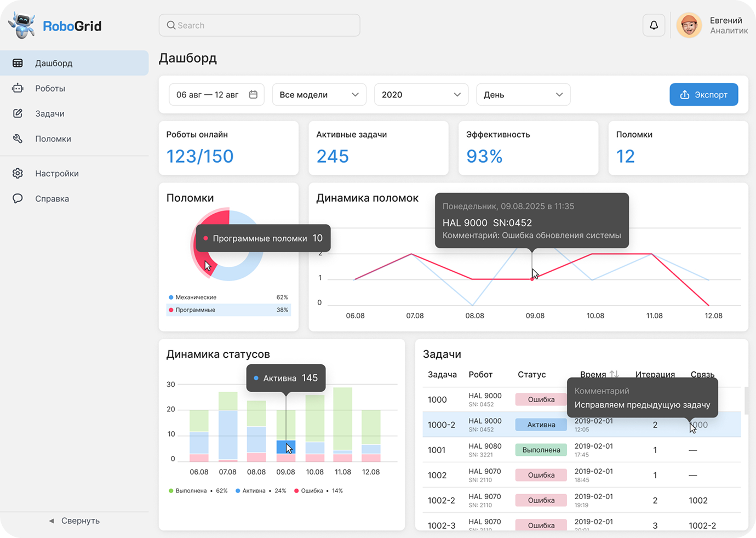The width and height of the screenshot is (756, 538).
Task: Expand the День period dropdown
Action: click(523, 95)
